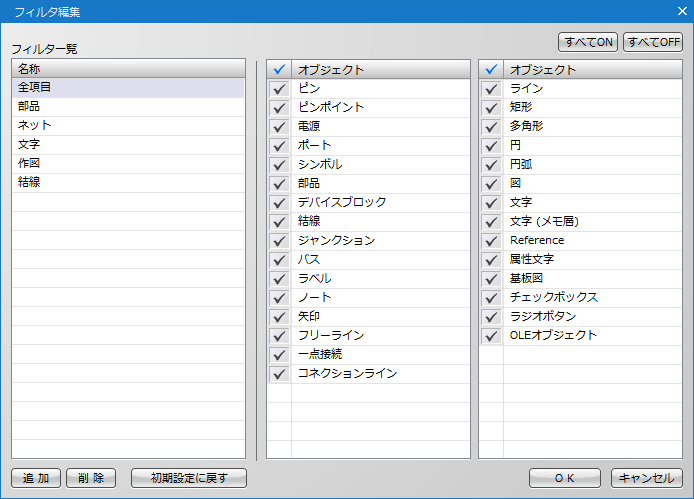
Task: Confirm the dialog with OK
Action: 565,478
